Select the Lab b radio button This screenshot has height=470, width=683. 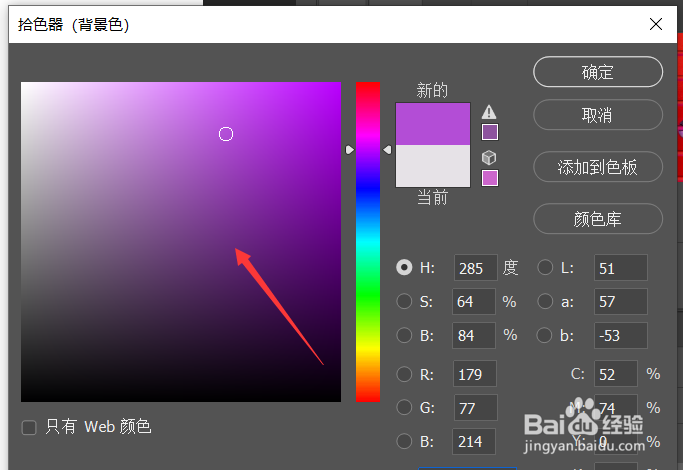pyautogui.click(x=545, y=335)
